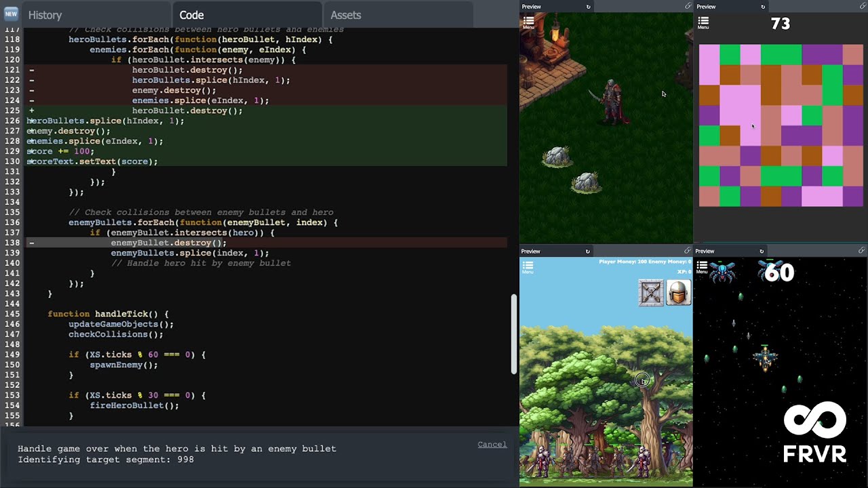This screenshot has width=868, height=488.
Task: Click the NEW badge icon beside History
Action: click(x=11, y=14)
